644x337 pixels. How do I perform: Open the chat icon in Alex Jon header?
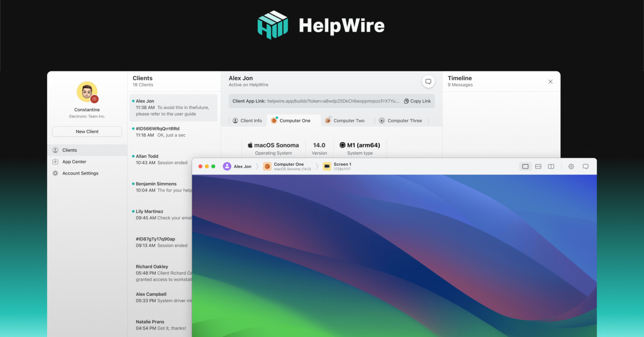tap(428, 81)
